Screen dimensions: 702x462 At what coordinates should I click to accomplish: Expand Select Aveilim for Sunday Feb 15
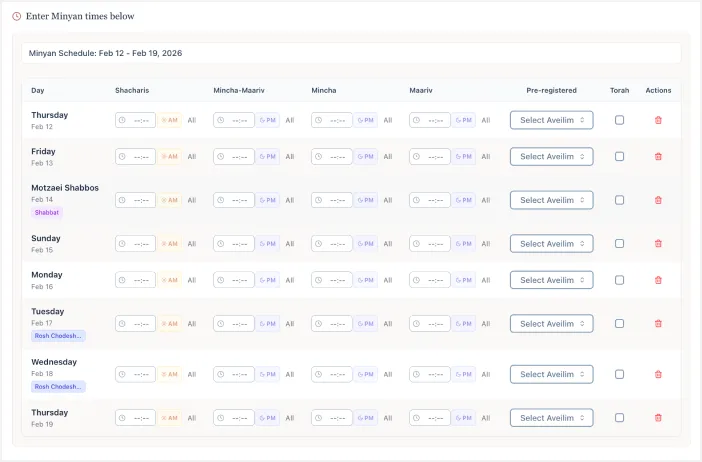point(551,244)
